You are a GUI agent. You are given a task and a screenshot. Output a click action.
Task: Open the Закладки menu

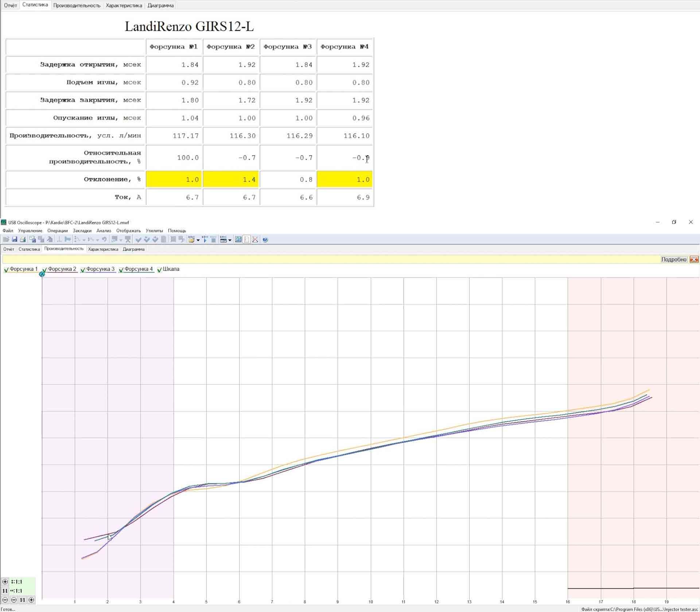(82, 231)
